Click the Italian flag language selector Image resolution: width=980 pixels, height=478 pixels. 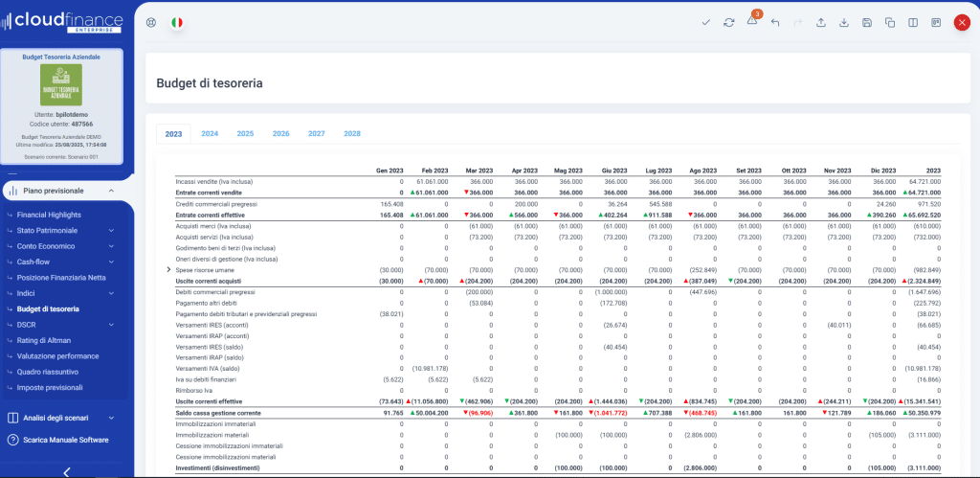(177, 23)
